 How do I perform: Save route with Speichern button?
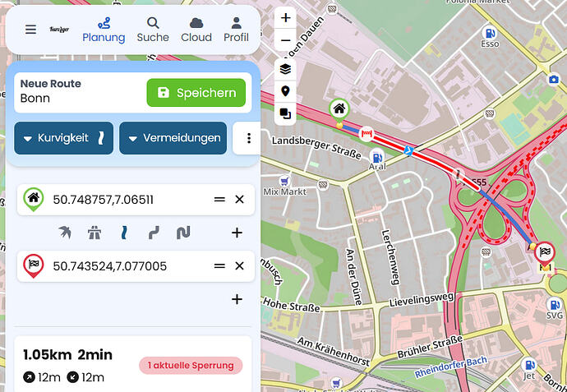pyautogui.click(x=196, y=93)
